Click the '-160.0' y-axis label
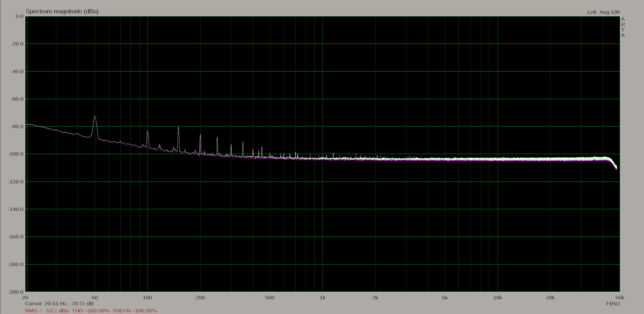The image size is (644, 314). click(16, 237)
